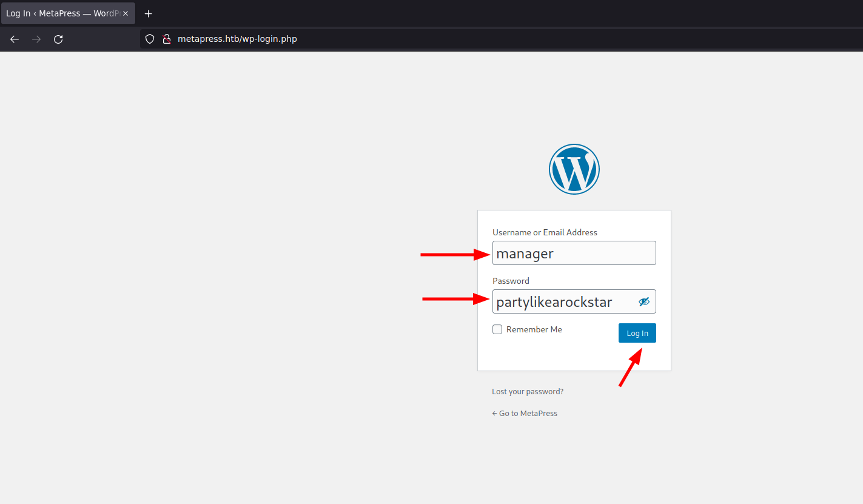The height and width of the screenshot is (504, 863).
Task: Click the Password label text
Action: point(511,281)
